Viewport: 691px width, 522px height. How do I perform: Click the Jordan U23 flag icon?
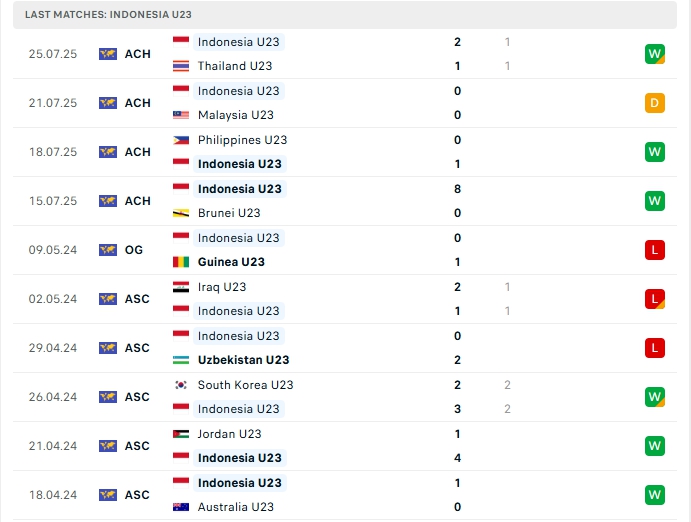point(181,434)
